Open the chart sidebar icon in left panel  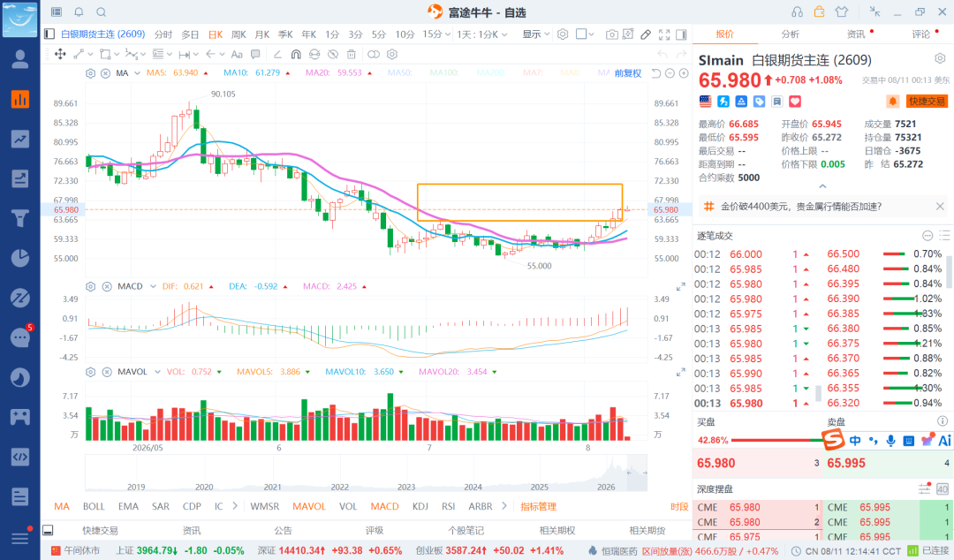point(20,99)
